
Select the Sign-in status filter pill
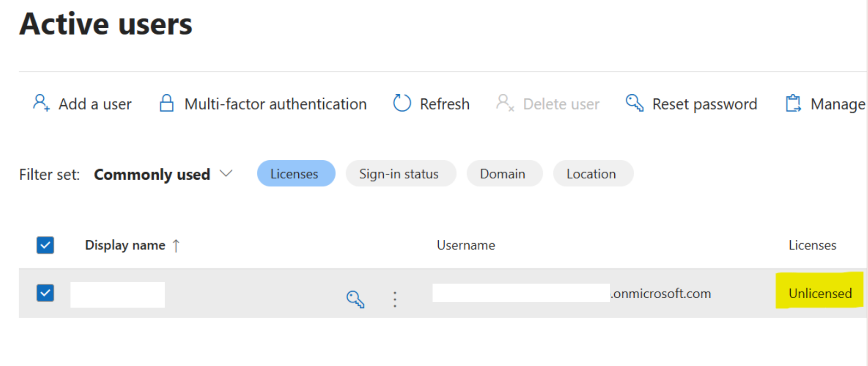pos(401,173)
